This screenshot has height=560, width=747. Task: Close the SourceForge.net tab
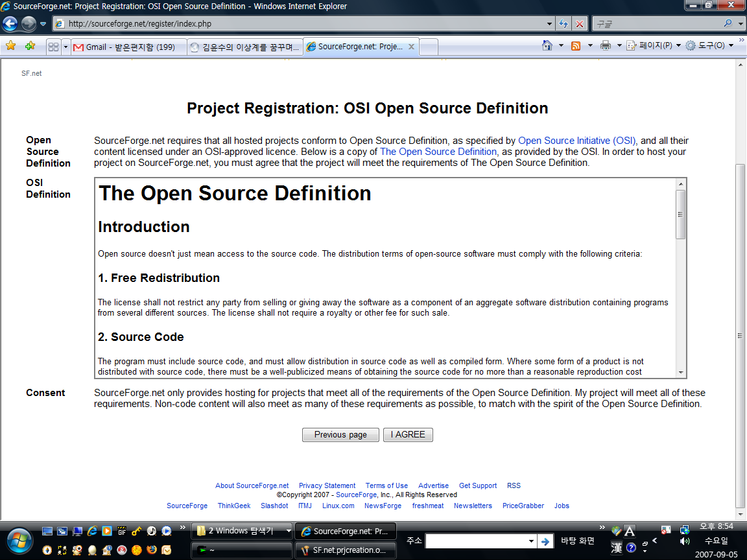[411, 47]
